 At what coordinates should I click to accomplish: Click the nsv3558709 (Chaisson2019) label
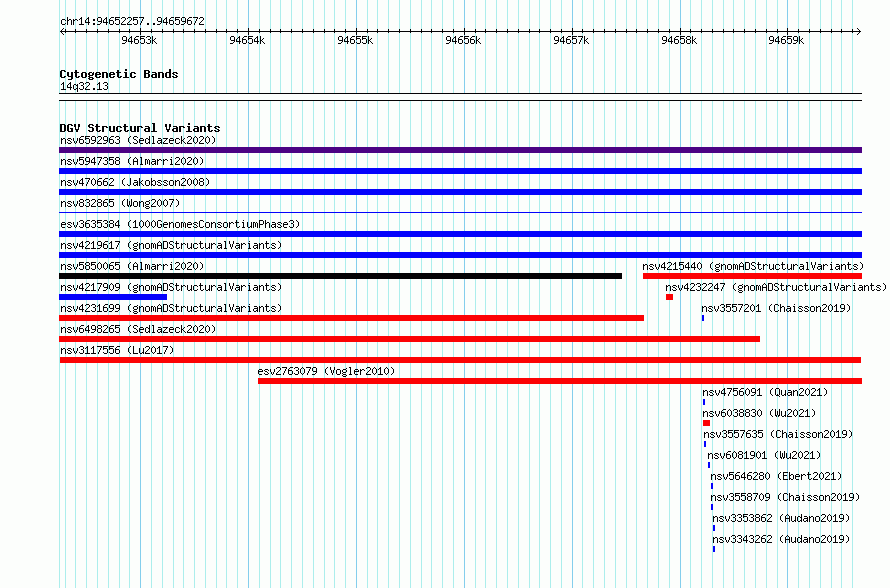(x=786, y=497)
